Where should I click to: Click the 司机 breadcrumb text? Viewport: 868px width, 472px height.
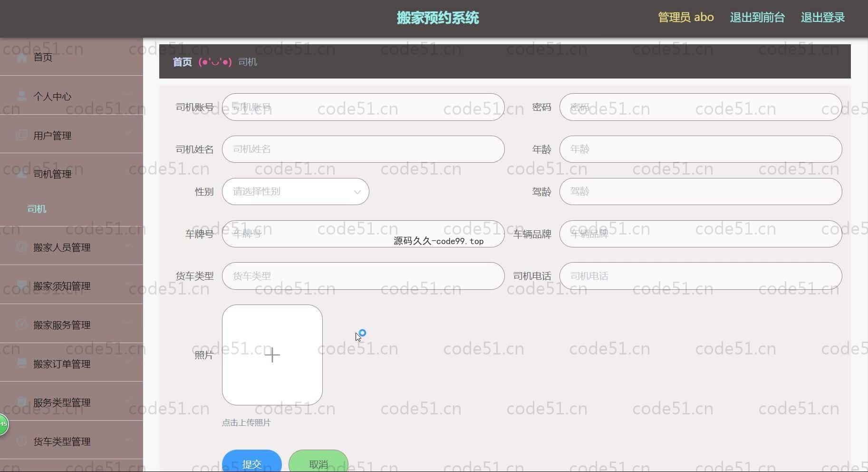click(x=248, y=62)
